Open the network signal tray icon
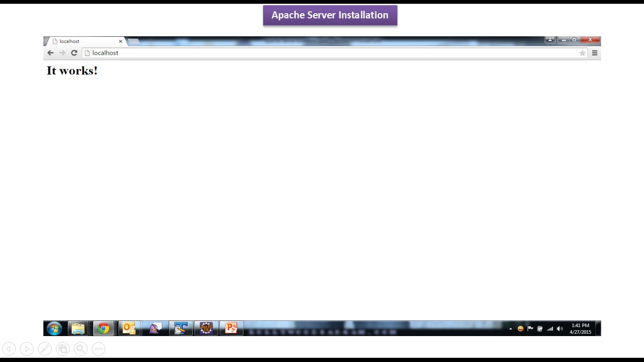Screen dimensions: 644x362 [550, 329]
